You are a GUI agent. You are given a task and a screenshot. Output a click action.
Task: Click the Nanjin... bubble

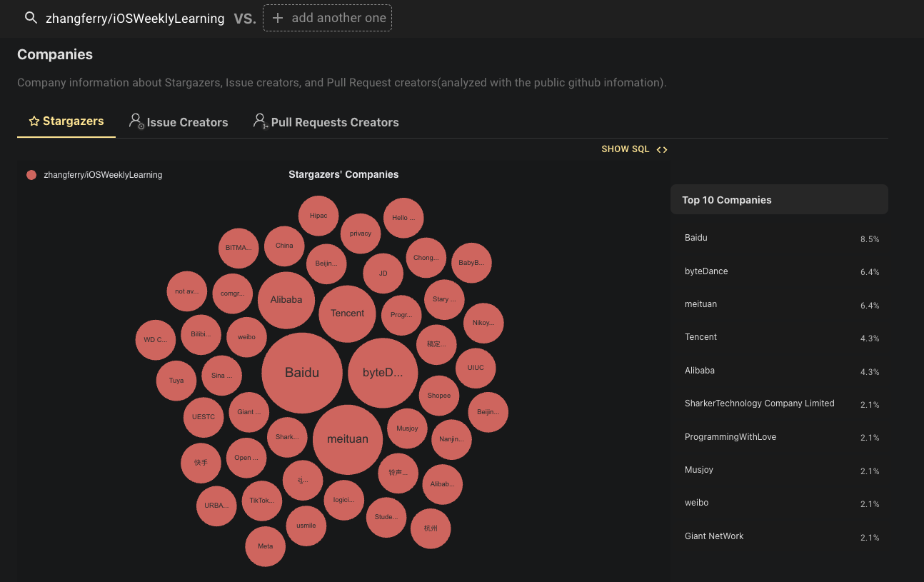pyautogui.click(x=451, y=439)
